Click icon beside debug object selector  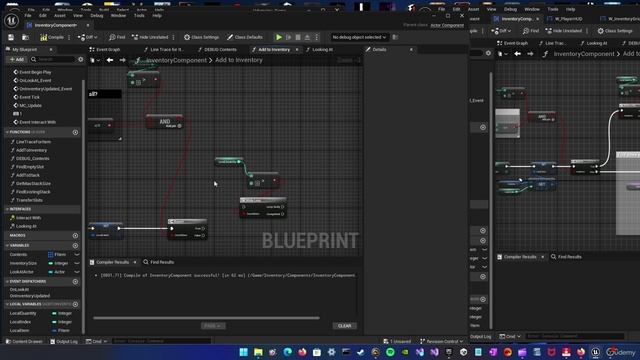395,37
